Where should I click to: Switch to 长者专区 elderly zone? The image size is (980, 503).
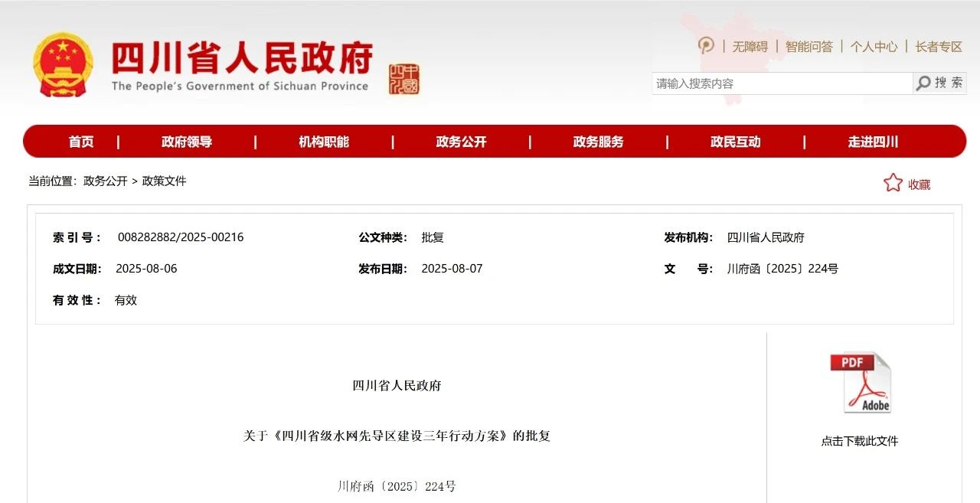click(939, 47)
